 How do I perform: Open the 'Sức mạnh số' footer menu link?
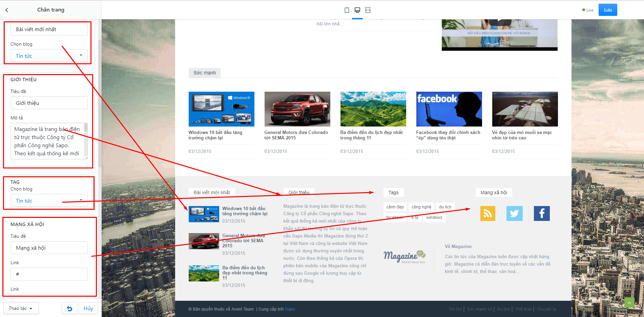click(x=479, y=309)
